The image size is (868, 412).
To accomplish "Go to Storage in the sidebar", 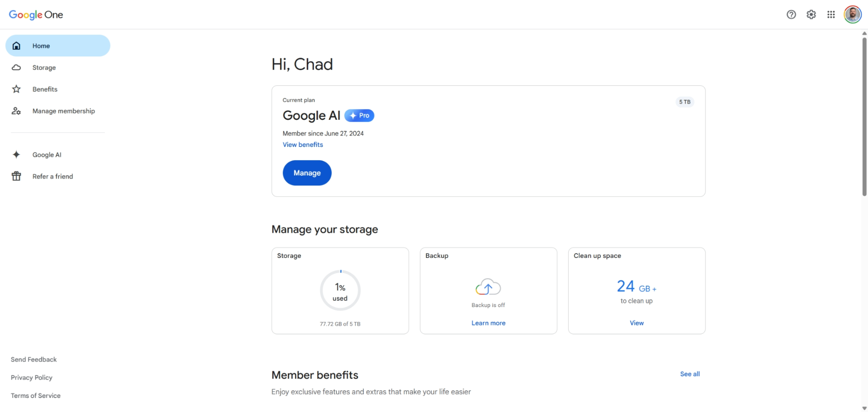I will click(58, 67).
